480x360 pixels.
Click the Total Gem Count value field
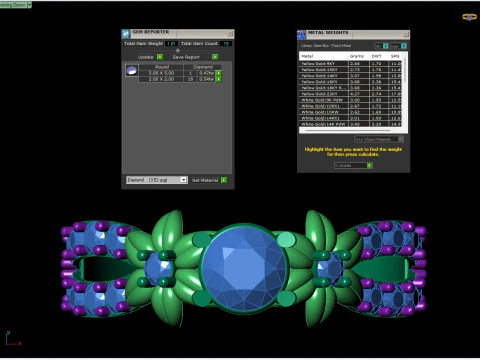(226, 44)
